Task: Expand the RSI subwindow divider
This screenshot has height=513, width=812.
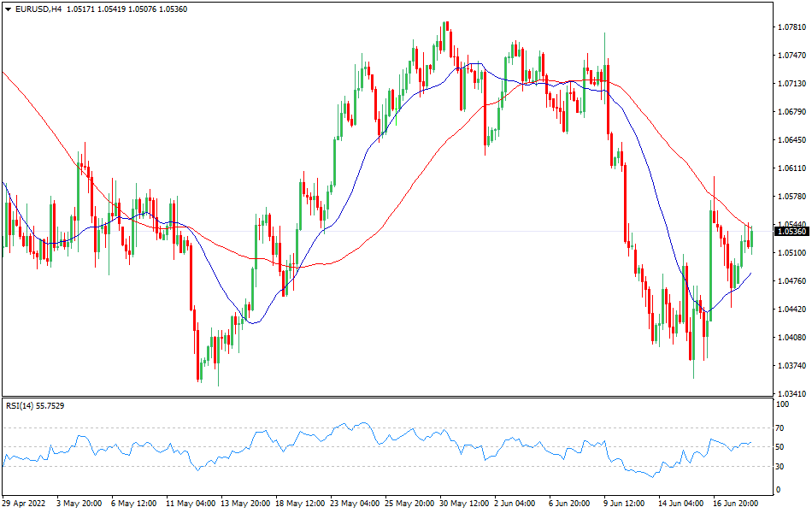Action: point(385,395)
